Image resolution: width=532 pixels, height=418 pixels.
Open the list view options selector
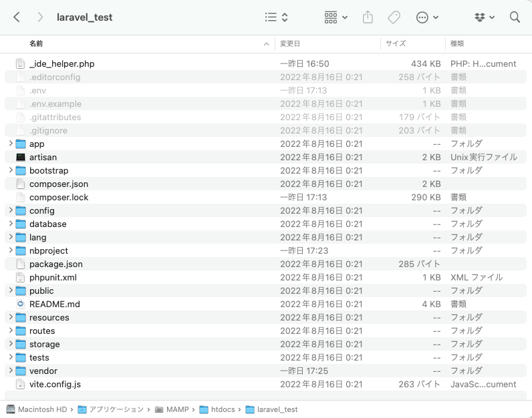(x=276, y=17)
